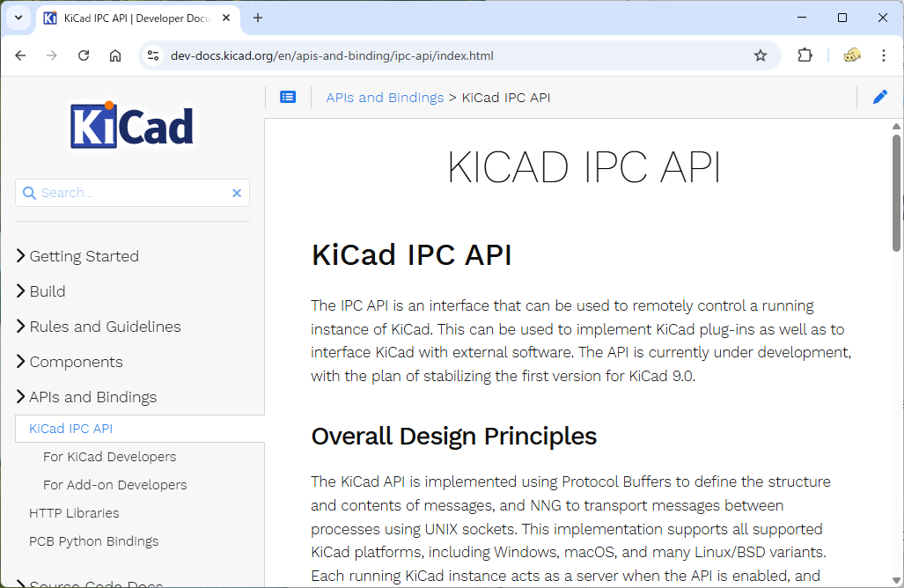
Task: Reload the current page
Action: [x=84, y=55]
